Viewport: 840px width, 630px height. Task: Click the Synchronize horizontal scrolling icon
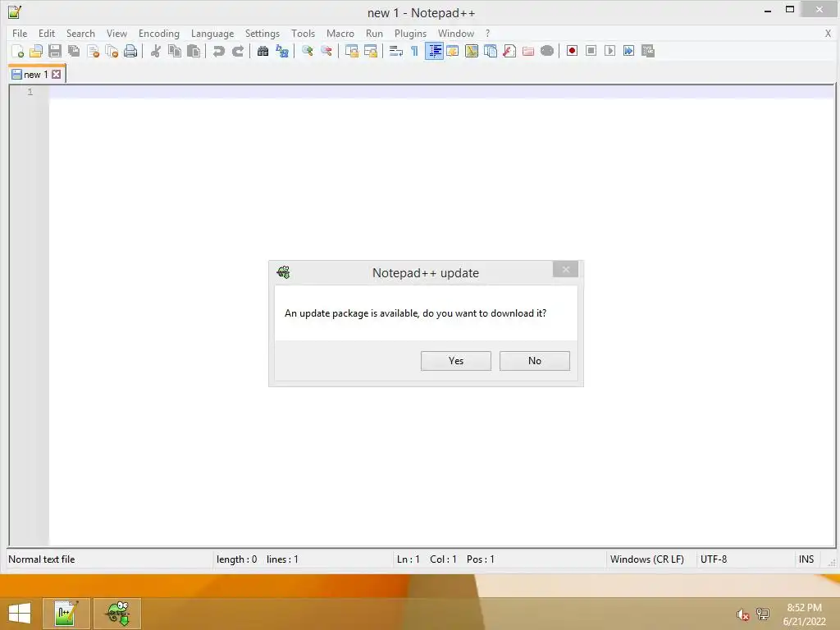[370, 51]
